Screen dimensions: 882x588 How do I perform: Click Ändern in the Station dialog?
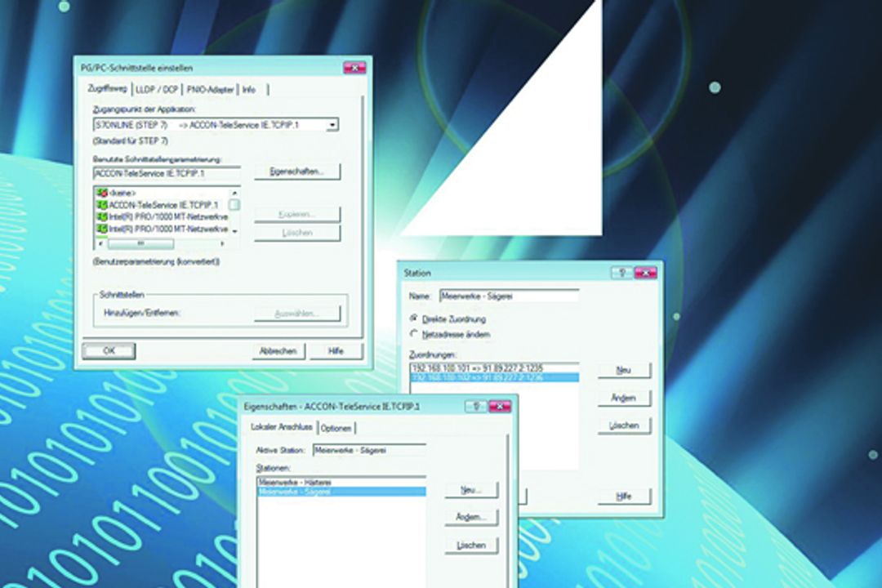[624, 398]
